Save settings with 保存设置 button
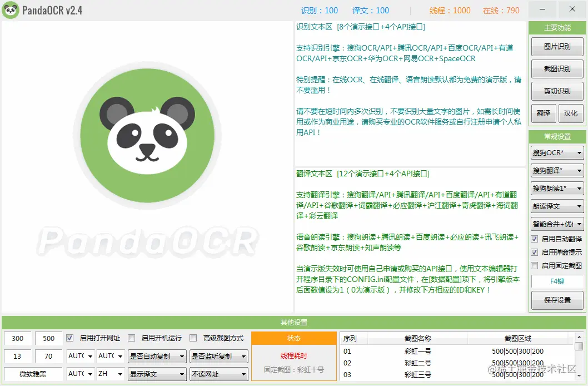588x386 pixels. click(x=557, y=300)
